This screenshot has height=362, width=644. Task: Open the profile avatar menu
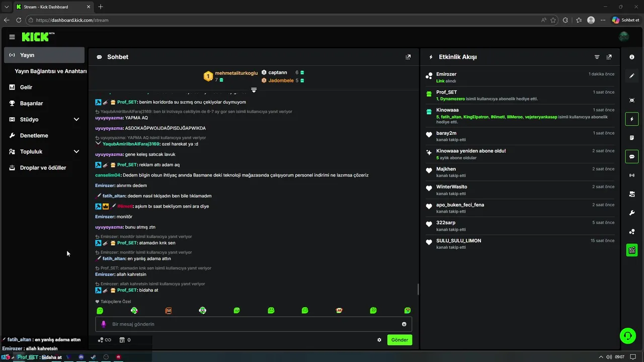[624, 37]
